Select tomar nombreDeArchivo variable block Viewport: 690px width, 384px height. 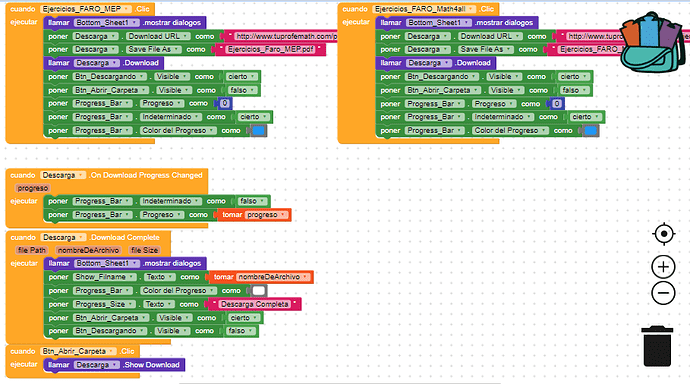261,277
